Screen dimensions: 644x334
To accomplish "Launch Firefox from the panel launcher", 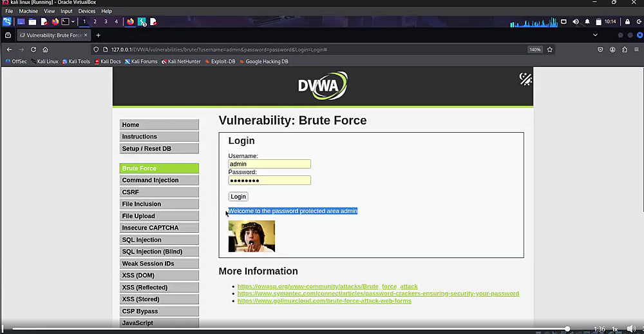I will coord(55,22).
